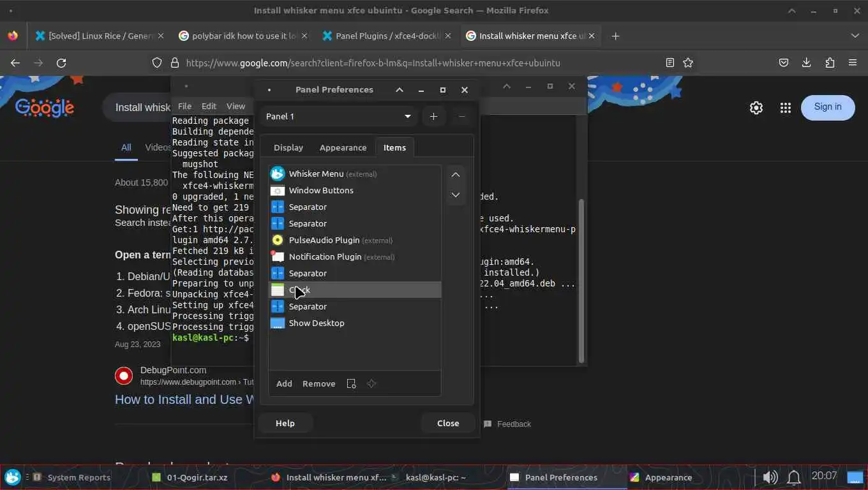This screenshot has height=490, width=868.
Task: Click the Google Sign in button
Action: [828, 107]
